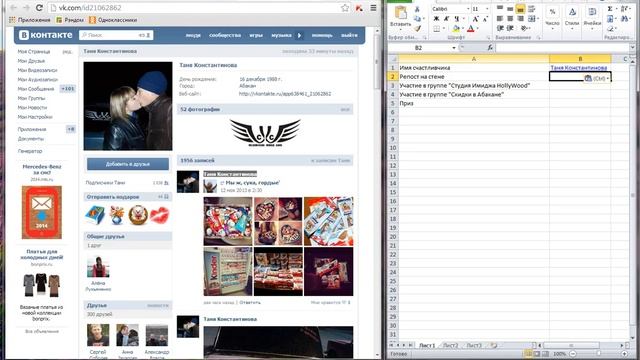Click the Paste (Вставить) icon in Excel
Image resolution: width=640 pixels, height=360 pixels.
(x=400, y=13)
